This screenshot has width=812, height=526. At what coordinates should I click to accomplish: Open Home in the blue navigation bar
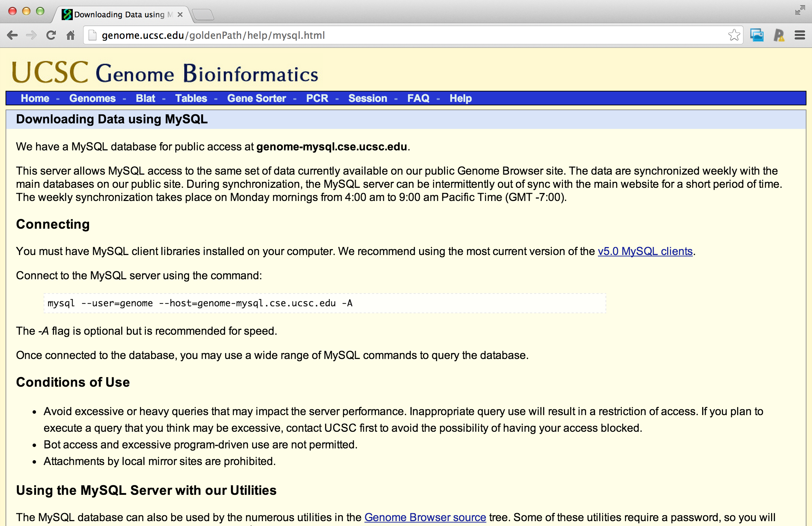pyautogui.click(x=35, y=98)
